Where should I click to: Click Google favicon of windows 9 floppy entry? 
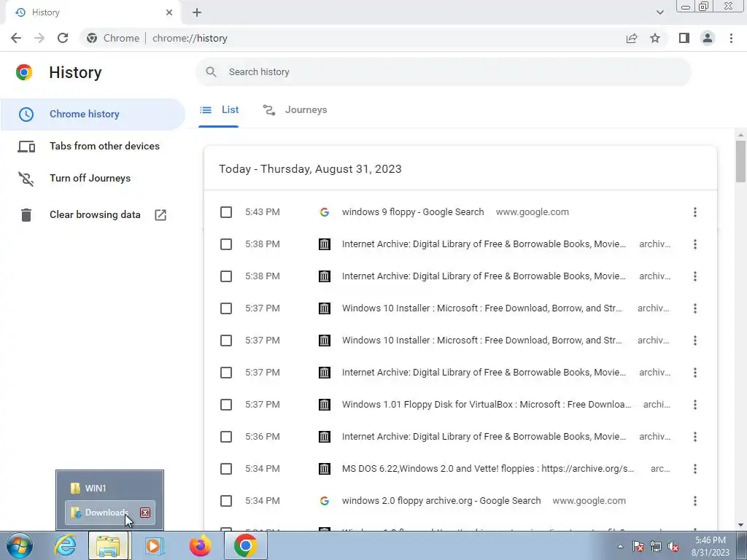tap(325, 212)
